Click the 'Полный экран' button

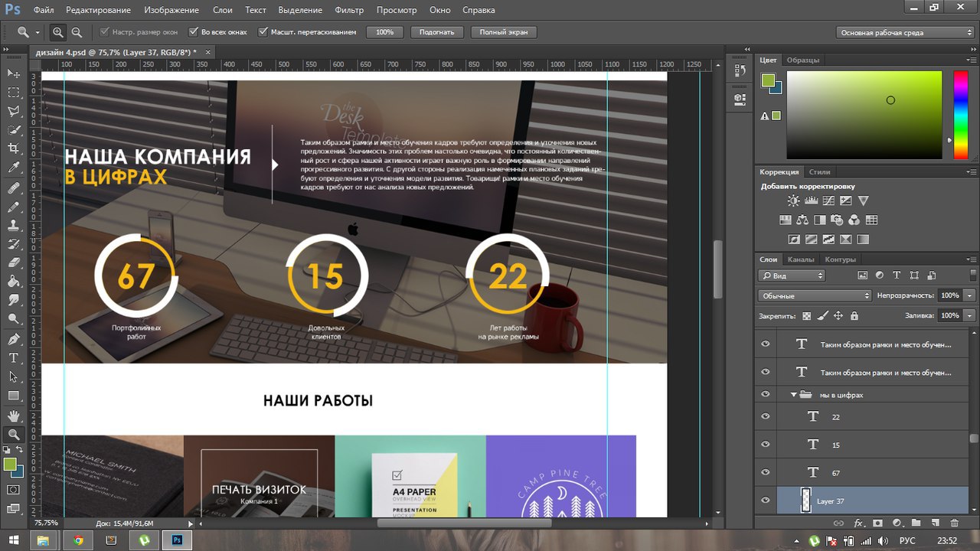pos(504,32)
